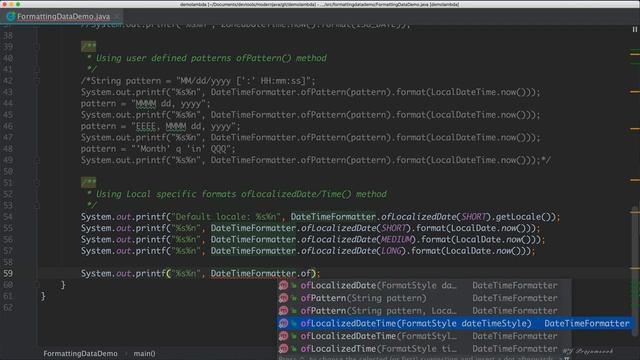Choose ofPattern(String pattern) from completion list
This screenshot has height=360, width=640.
tap(424, 298)
